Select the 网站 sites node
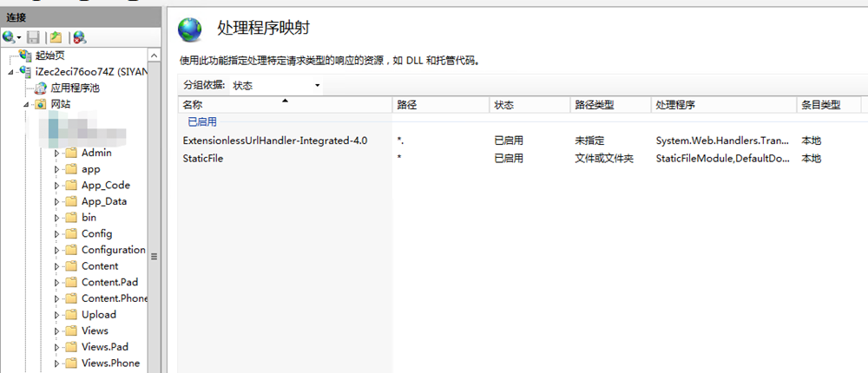The width and height of the screenshot is (868, 373). (x=61, y=104)
